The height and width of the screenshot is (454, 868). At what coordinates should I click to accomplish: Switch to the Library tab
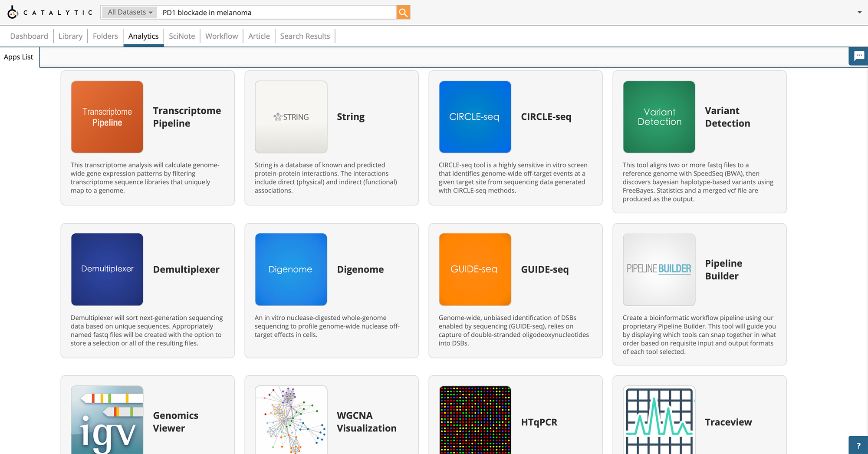point(70,36)
